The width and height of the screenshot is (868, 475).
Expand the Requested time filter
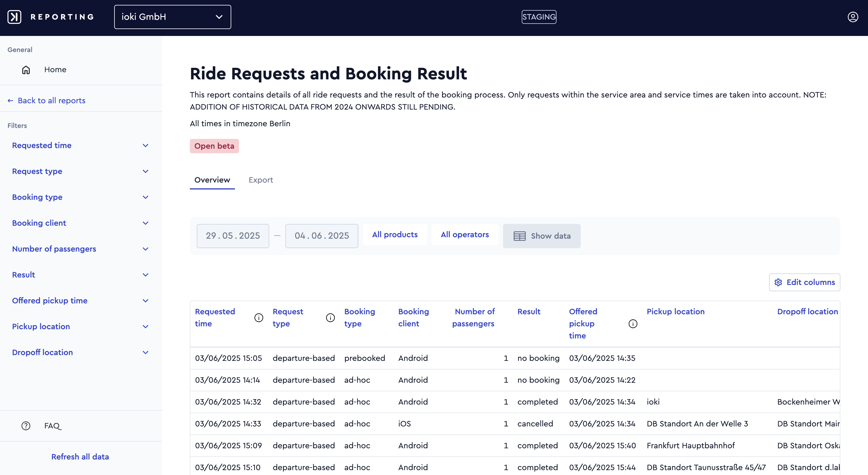(81, 145)
